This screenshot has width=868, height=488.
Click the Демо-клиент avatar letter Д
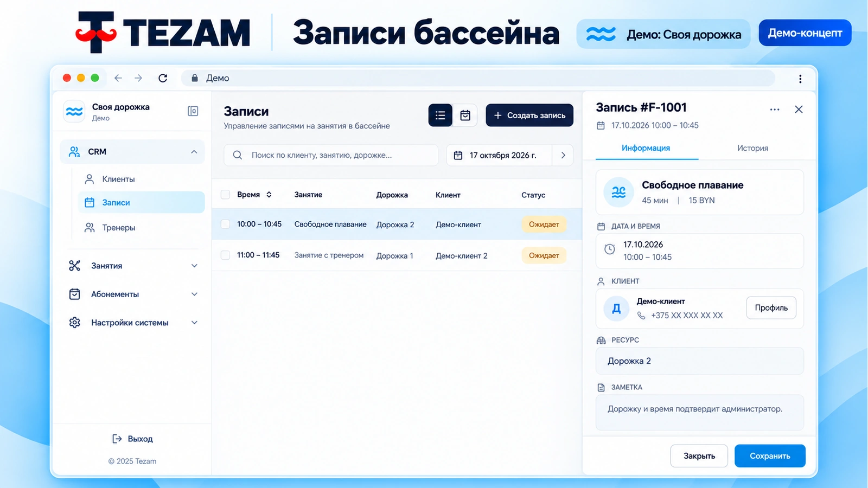click(616, 309)
